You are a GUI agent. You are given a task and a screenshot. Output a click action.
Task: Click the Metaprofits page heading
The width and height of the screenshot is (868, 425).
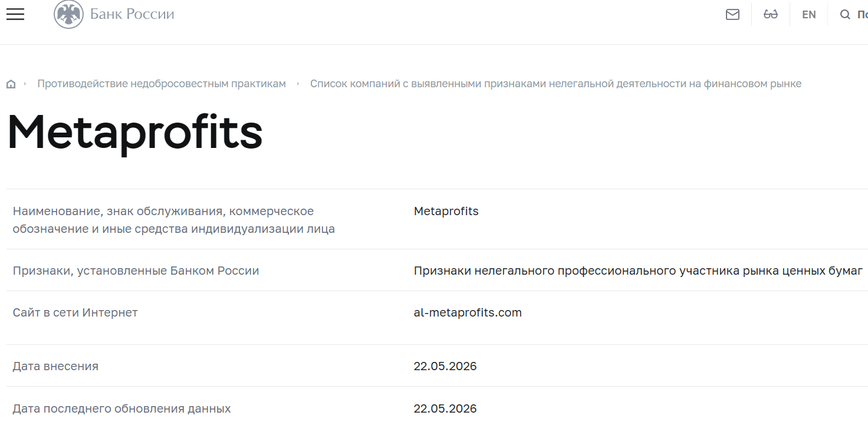click(134, 133)
